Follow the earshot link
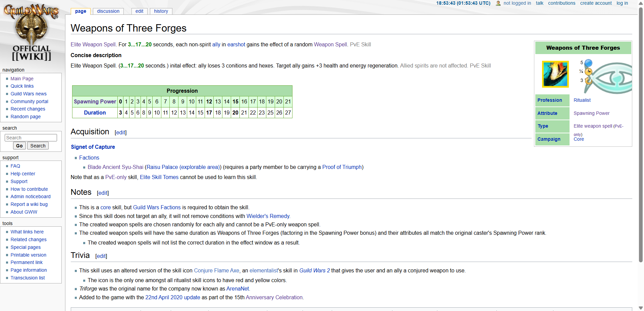 (236, 44)
